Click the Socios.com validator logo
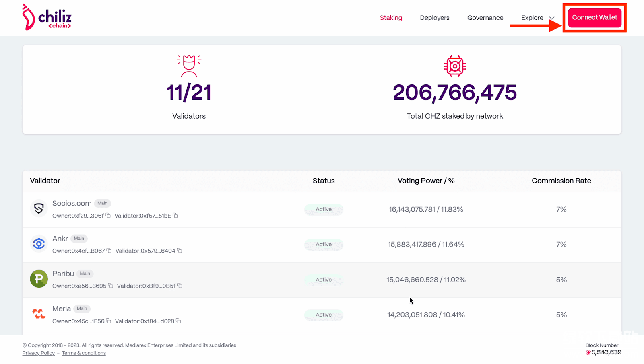 39,208
